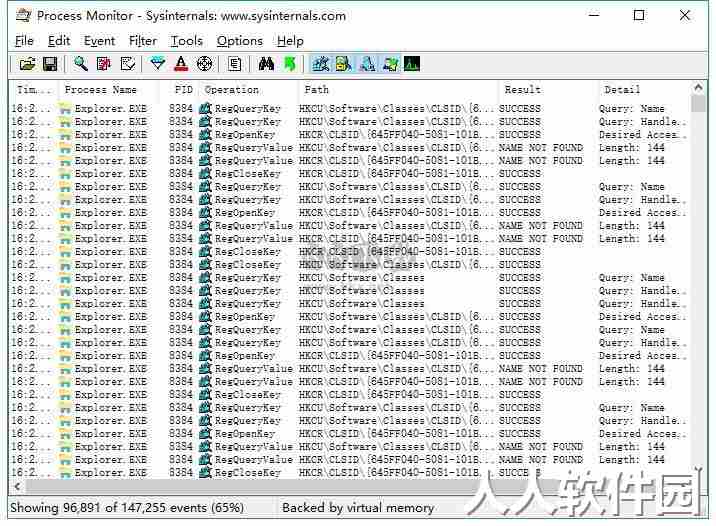Viewport: 716px width, 526px height.
Task: Click the vertical scrollbar up arrow
Action: tap(698, 87)
